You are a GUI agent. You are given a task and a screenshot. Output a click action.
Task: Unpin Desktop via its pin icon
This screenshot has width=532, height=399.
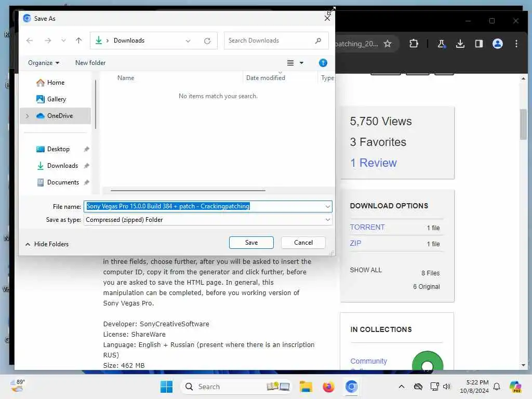point(86,149)
